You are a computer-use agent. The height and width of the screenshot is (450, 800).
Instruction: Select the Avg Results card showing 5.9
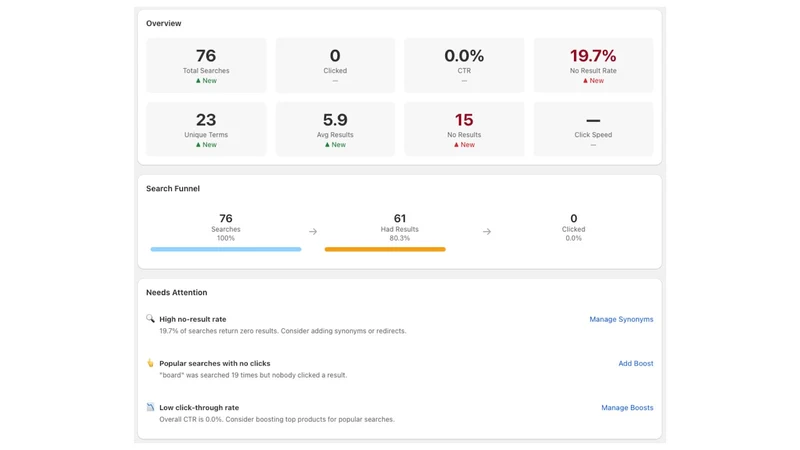[x=335, y=129]
